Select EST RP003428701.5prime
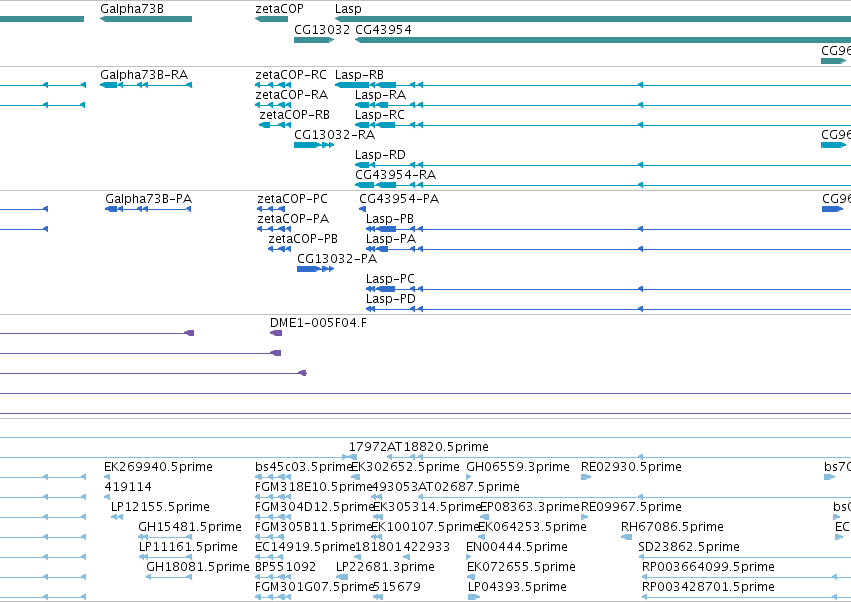Screen dimensions: 851x602 pos(708,587)
